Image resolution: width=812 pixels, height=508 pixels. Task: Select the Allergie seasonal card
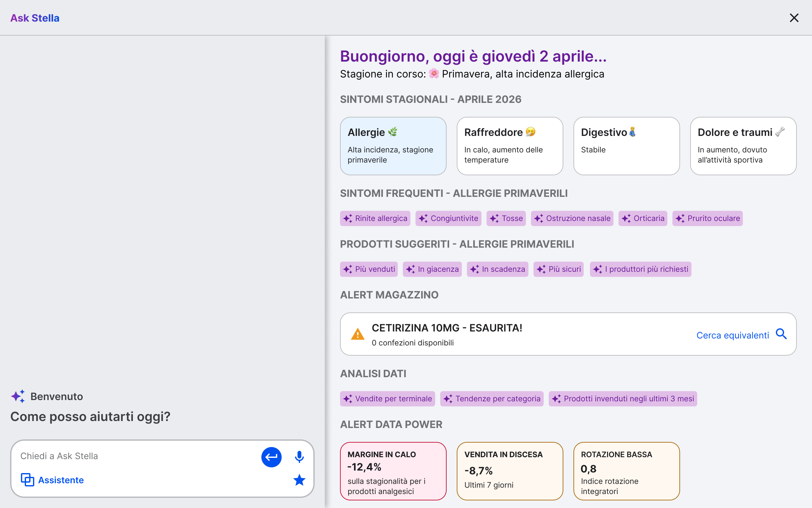tap(393, 146)
